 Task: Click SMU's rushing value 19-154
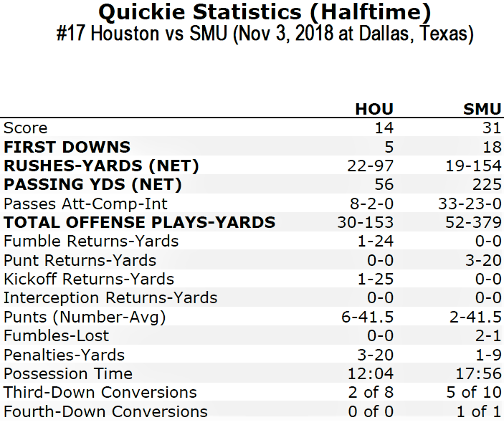tap(473, 166)
